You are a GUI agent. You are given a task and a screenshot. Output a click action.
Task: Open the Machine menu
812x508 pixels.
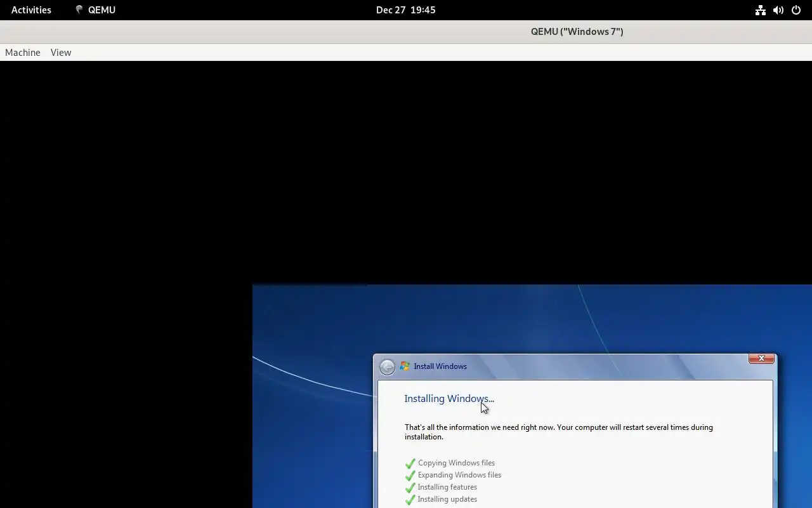point(23,53)
